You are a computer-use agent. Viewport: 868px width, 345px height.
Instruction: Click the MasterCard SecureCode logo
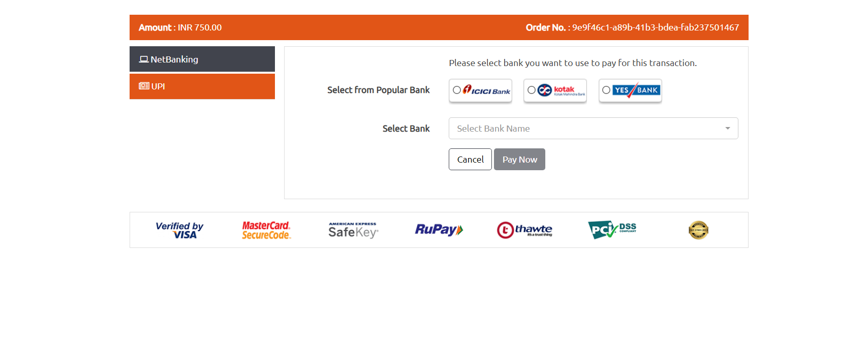coord(266,230)
